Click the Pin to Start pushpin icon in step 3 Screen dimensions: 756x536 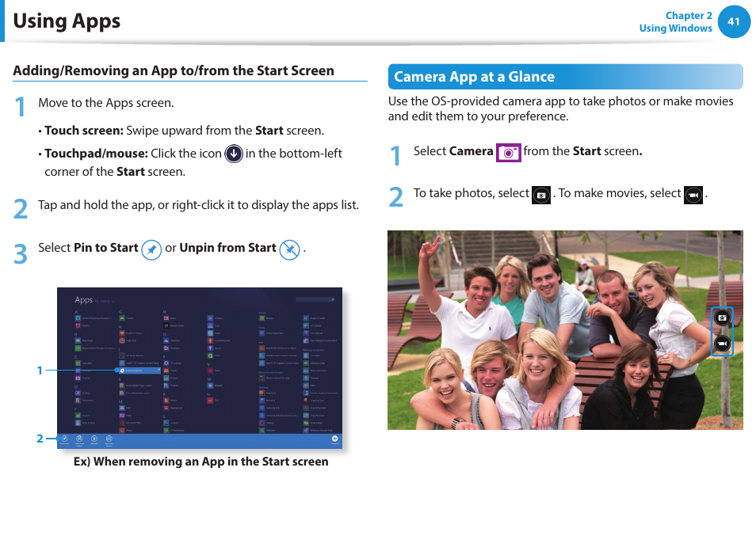151,250
